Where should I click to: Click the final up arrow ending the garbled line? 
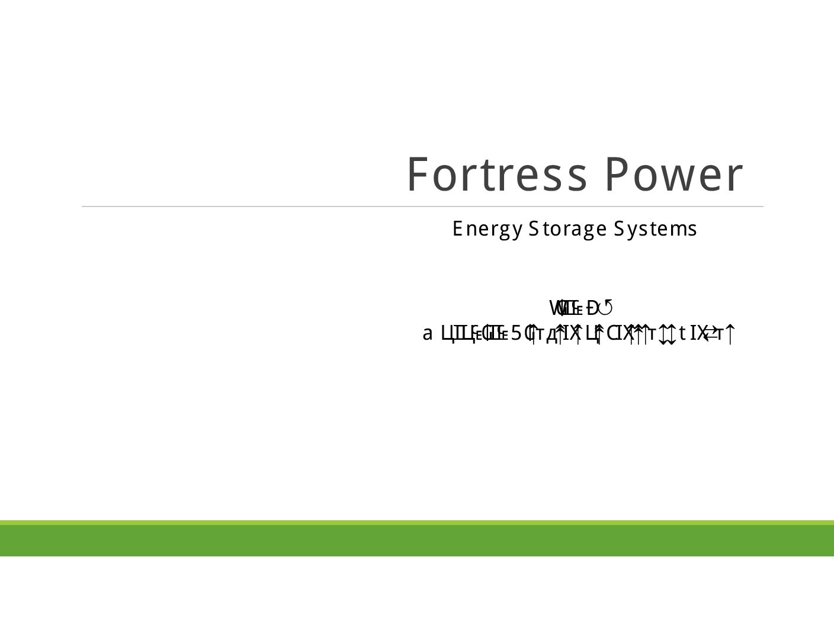730,335
